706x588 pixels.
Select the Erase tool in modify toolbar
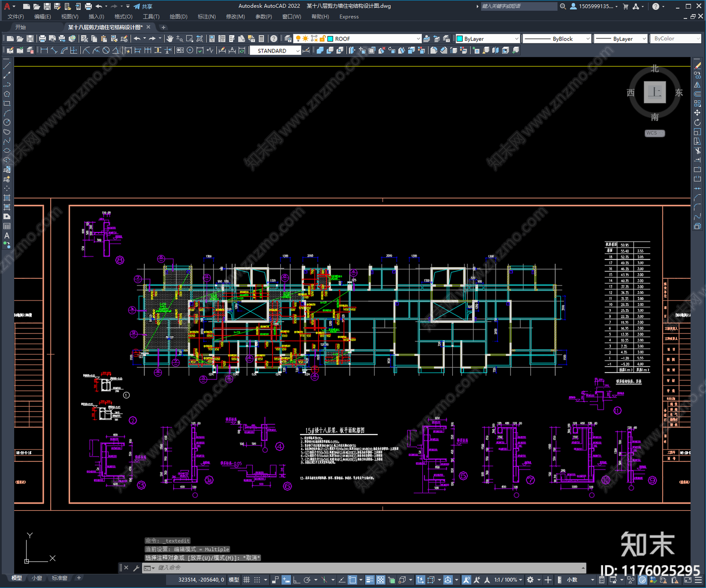tap(697, 66)
